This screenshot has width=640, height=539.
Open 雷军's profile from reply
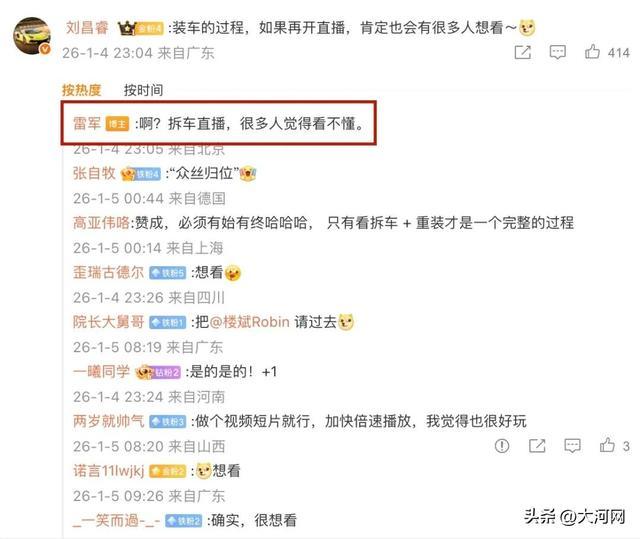click(87, 123)
